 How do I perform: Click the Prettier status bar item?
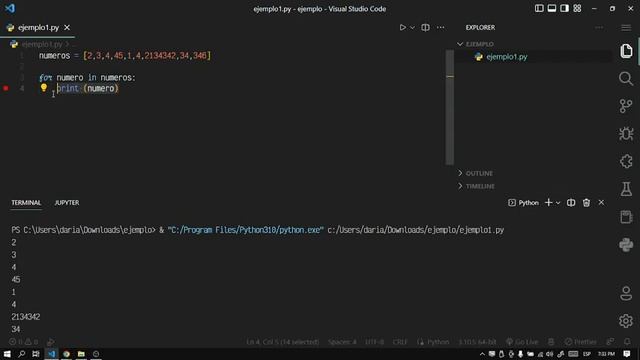581,342
